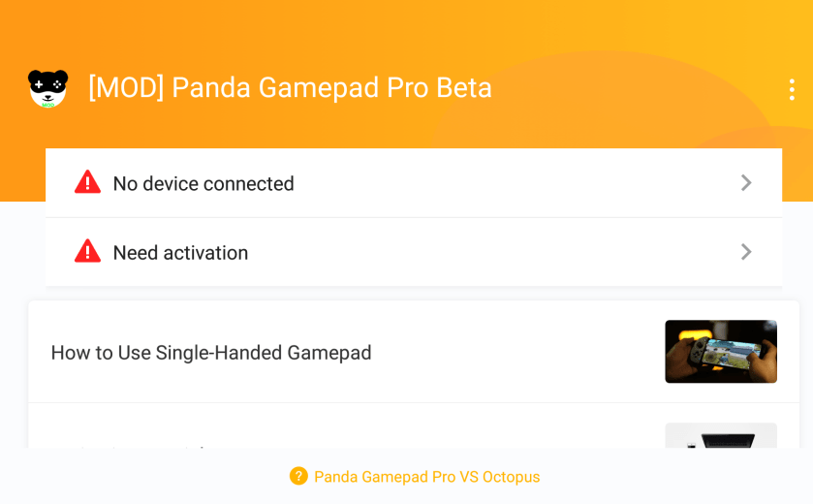Viewport: 813px width, 504px height.
Task: Open How to Use Single-Handed Gamepad article
Action: [211, 353]
